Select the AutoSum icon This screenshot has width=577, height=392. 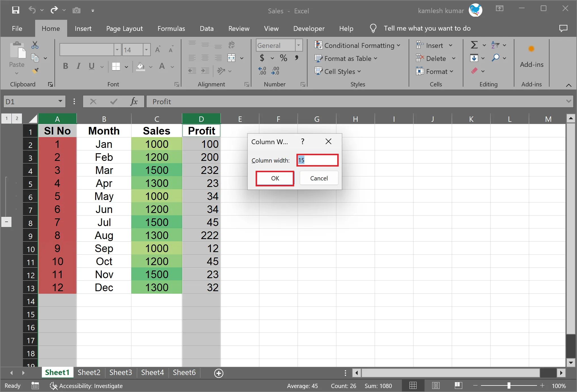[x=475, y=45]
